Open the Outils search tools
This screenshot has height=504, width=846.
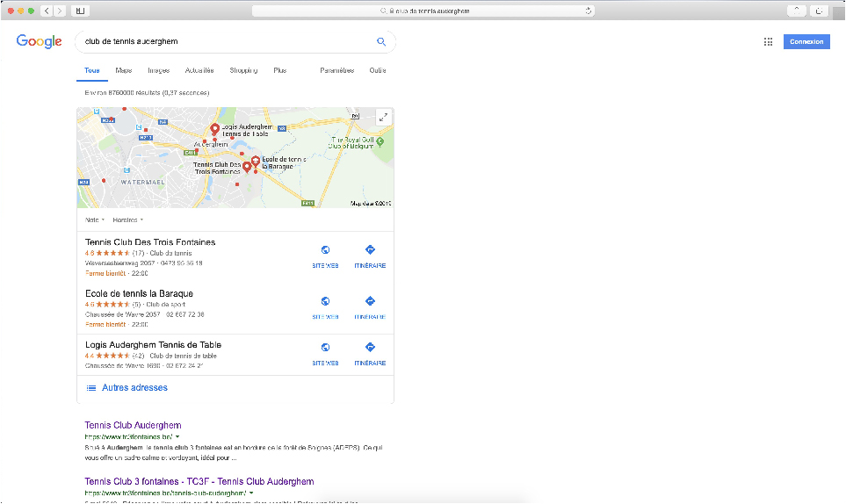(378, 70)
